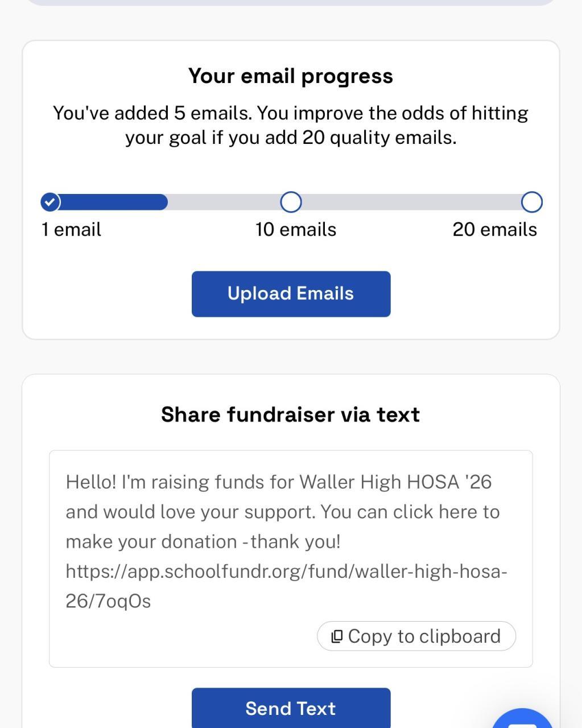Open the chat bubble widget
Image resolution: width=582 pixels, height=728 pixels.
(523, 719)
